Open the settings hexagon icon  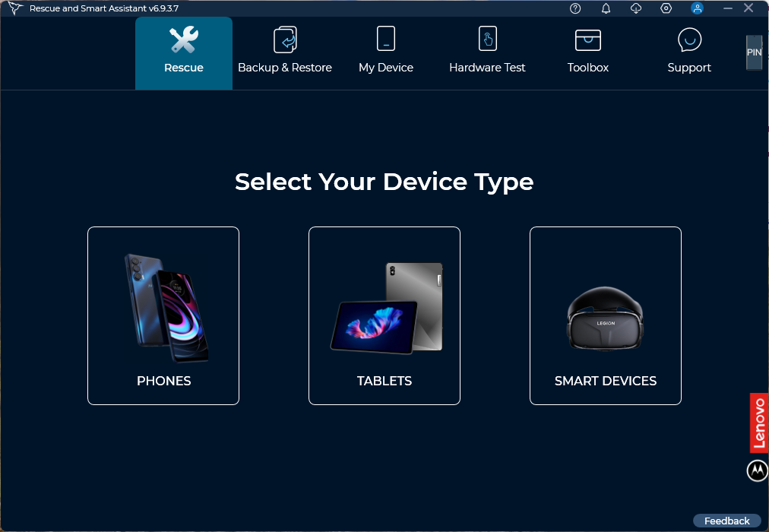[x=666, y=8]
